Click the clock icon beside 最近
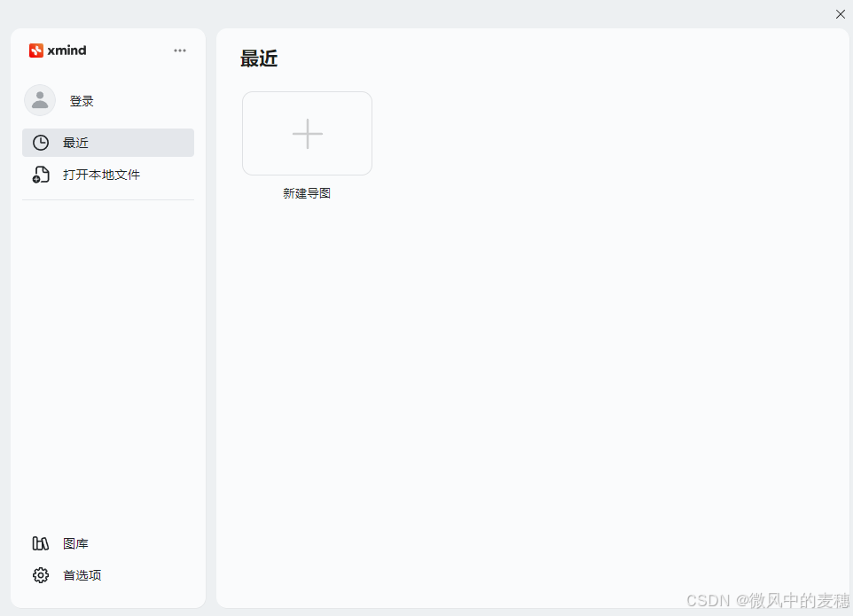Screen dimensions: 853x616 pyautogui.click(x=41, y=142)
